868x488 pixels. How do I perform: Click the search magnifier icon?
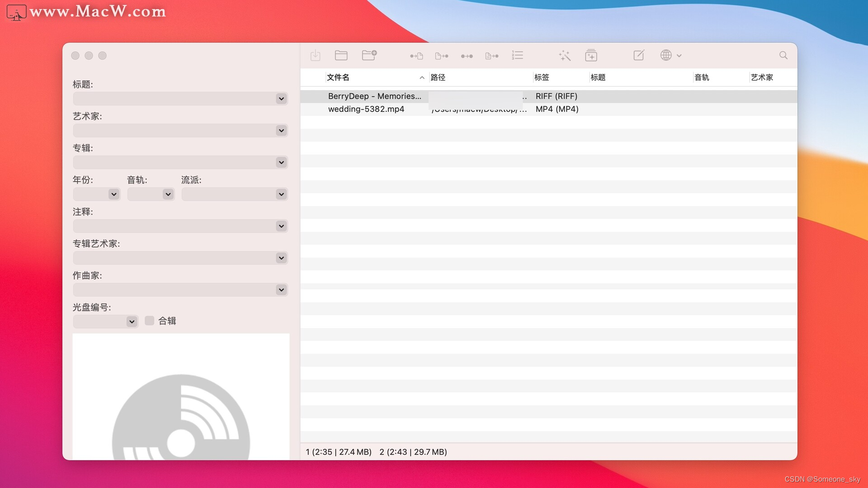coord(783,55)
